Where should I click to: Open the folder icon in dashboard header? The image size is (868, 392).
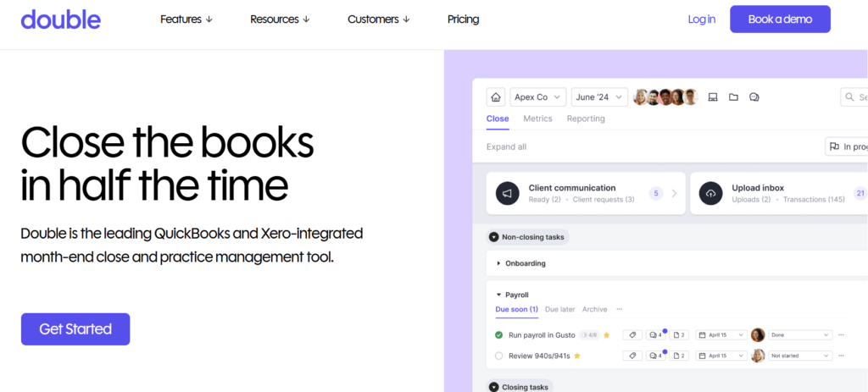point(733,97)
